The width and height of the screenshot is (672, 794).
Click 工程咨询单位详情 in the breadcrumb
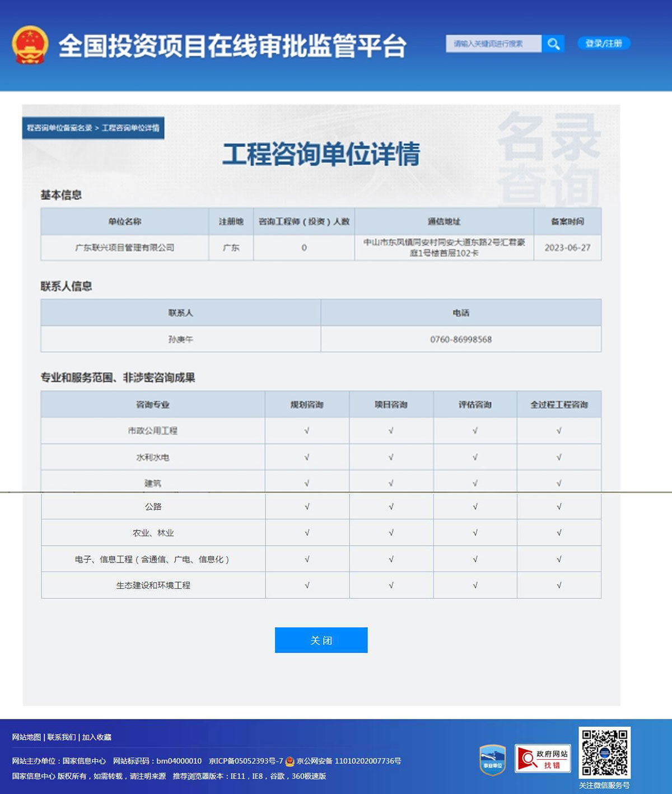pyautogui.click(x=130, y=128)
